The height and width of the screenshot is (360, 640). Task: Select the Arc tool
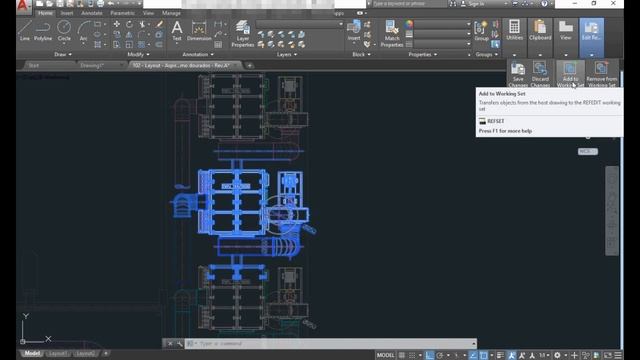(x=84, y=31)
